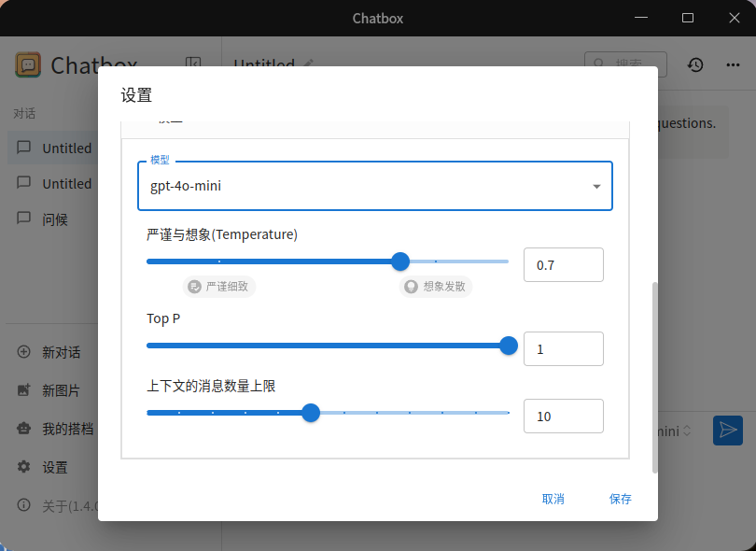Click the Top P value input field
Viewport: 756px width, 551px height.
coord(564,349)
